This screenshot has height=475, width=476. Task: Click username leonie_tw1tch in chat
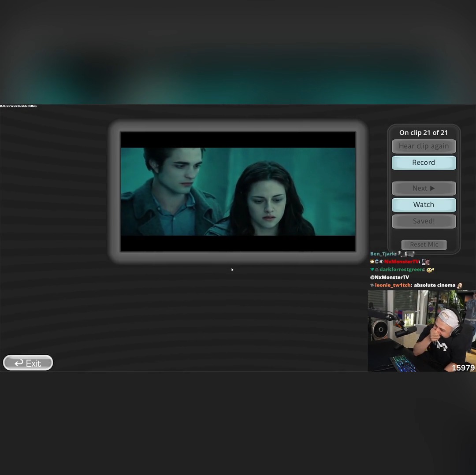[393, 285]
